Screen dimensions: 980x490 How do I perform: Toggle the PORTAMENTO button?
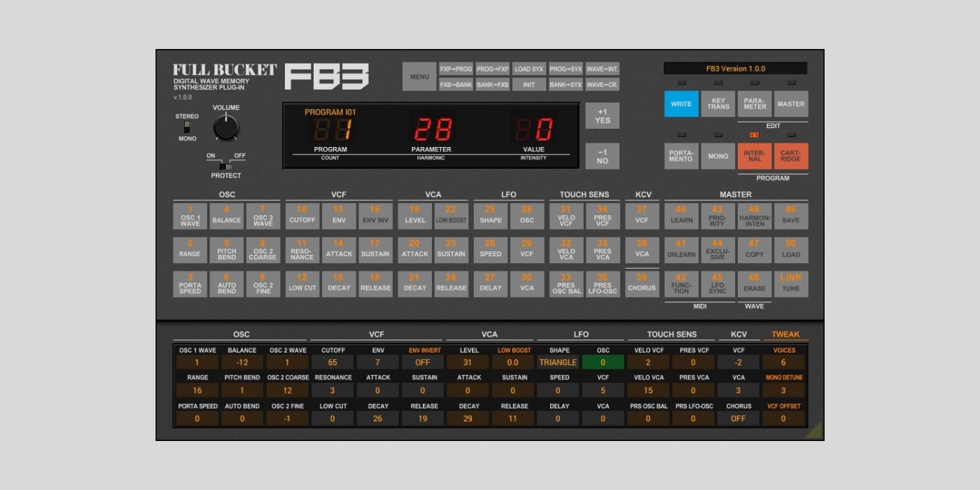tap(681, 156)
